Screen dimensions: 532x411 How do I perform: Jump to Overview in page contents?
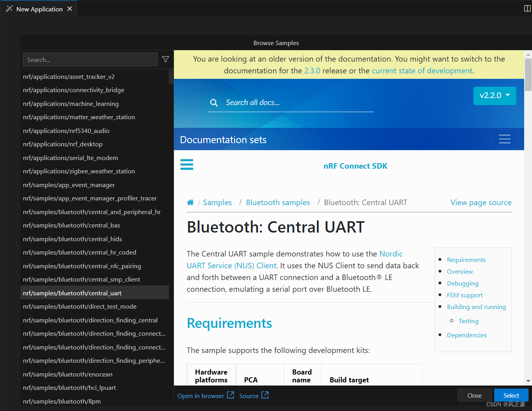460,271
